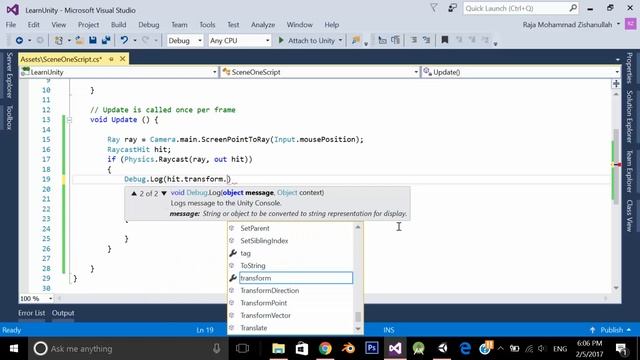Open the Toolbox side panel

click(9, 118)
